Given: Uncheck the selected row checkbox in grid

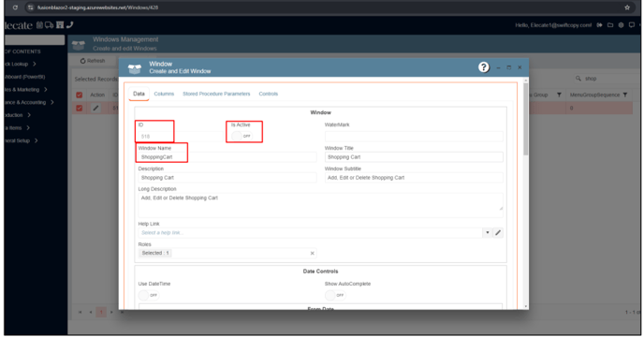Looking at the screenshot, I should click(x=80, y=108).
